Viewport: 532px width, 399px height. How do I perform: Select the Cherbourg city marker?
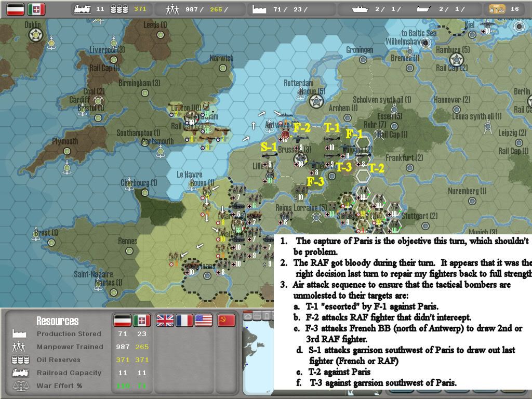point(145,193)
